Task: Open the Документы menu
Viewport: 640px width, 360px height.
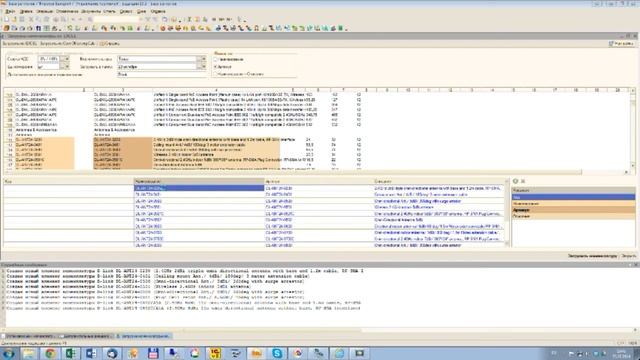Action: point(91,11)
